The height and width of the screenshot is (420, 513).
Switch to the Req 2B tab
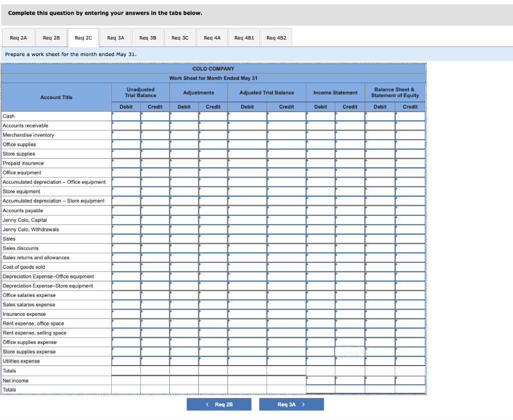(51, 37)
